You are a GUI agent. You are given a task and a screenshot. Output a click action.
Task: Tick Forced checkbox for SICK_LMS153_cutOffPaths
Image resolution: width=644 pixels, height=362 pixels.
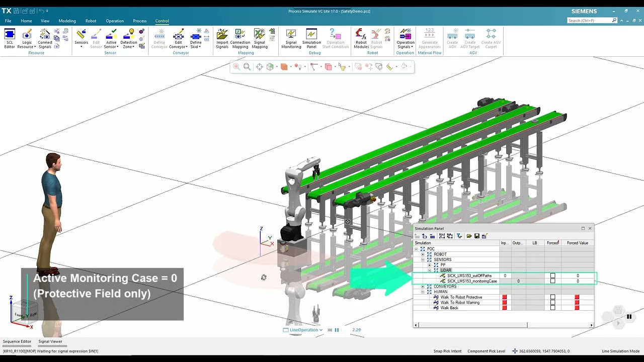pyautogui.click(x=552, y=276)
